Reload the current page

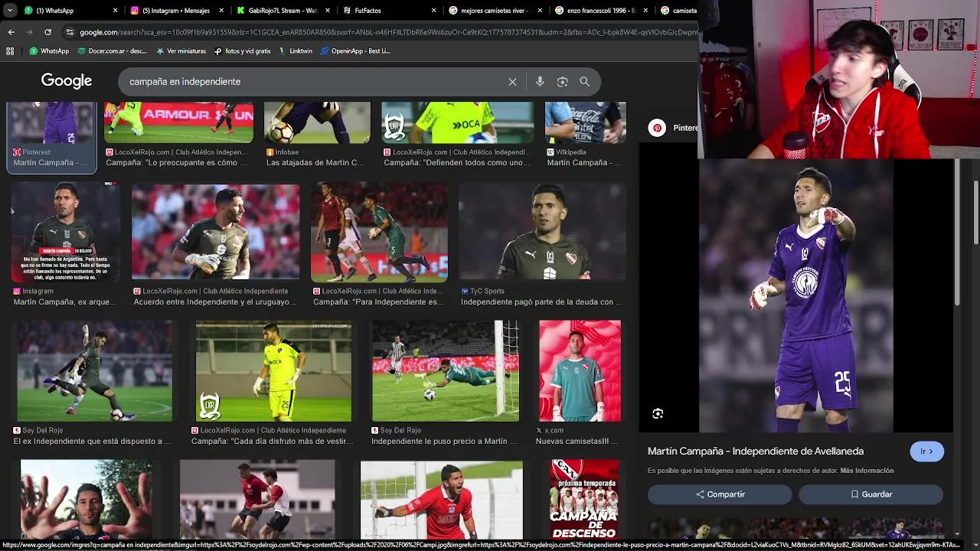coord(47,32)
